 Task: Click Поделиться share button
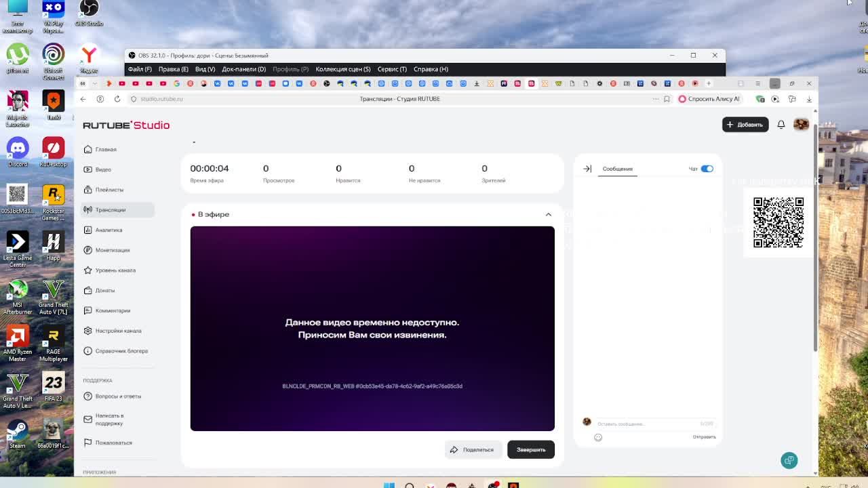(x=473, y=449)
